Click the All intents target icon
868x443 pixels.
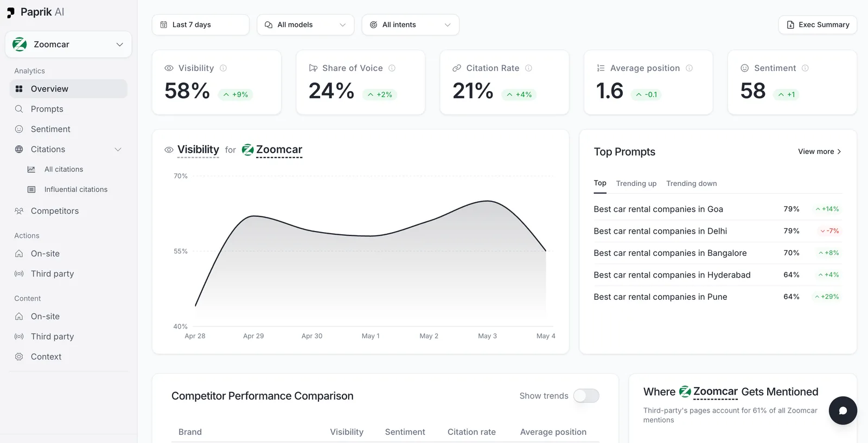pos(374,25)
